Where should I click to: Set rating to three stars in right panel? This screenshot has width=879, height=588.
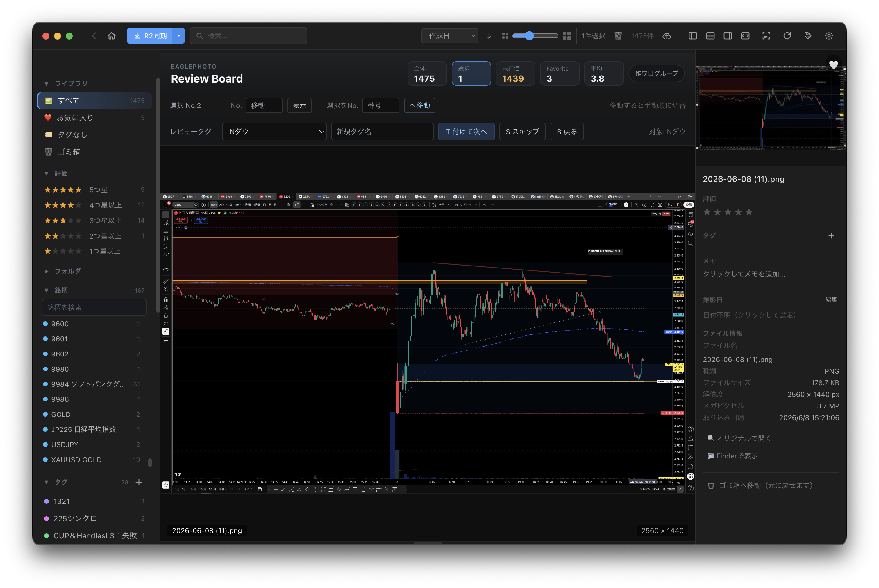point(728,212)
